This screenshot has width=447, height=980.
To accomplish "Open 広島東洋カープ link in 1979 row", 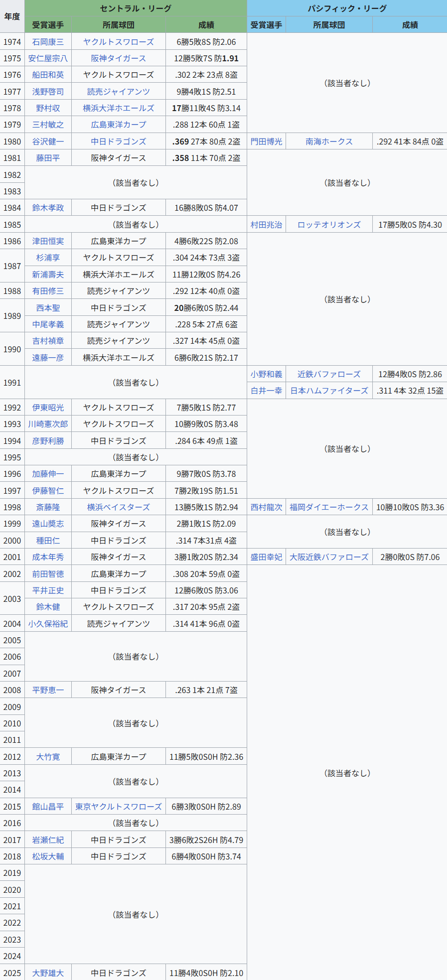I will click(x=119, y=125).
